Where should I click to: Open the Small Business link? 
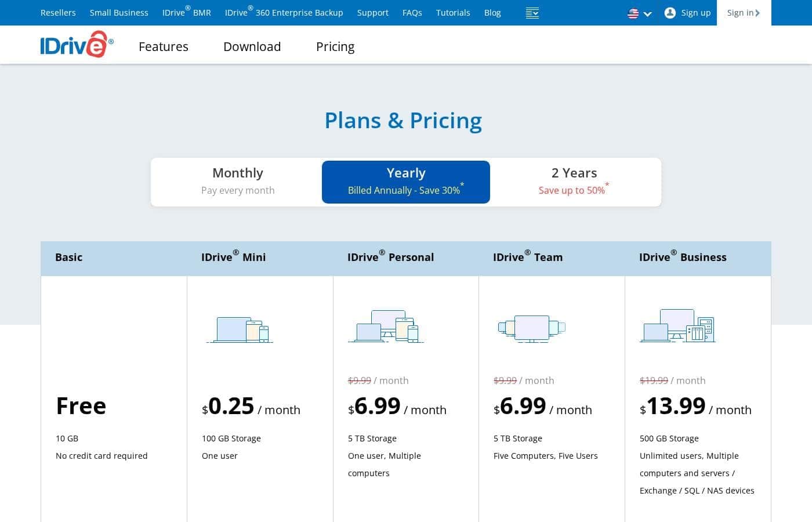tap(119, 13)
